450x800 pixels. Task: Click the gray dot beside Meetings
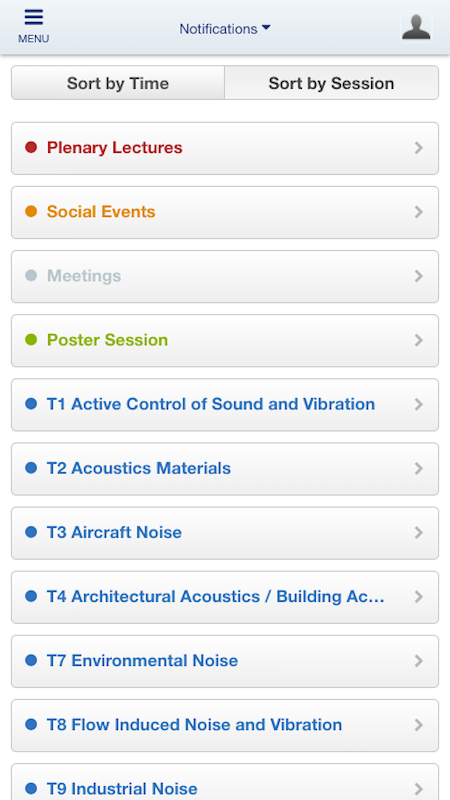31,276
